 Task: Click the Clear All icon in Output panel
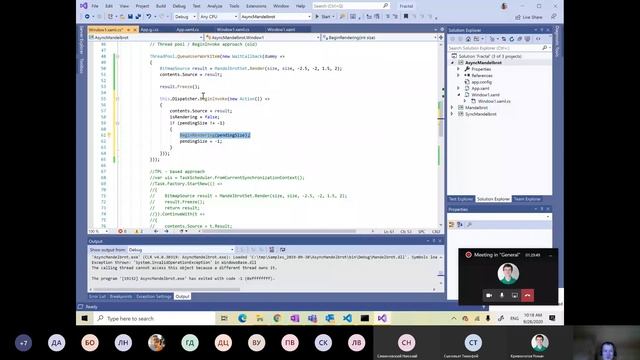click(x=271, y=249)
